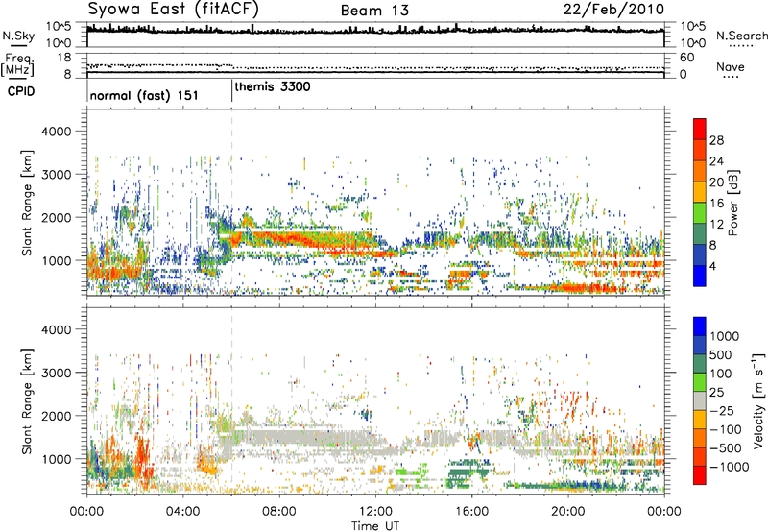
Task: Click the '-1000' Velocity colorbar tick
Action: 730,467
